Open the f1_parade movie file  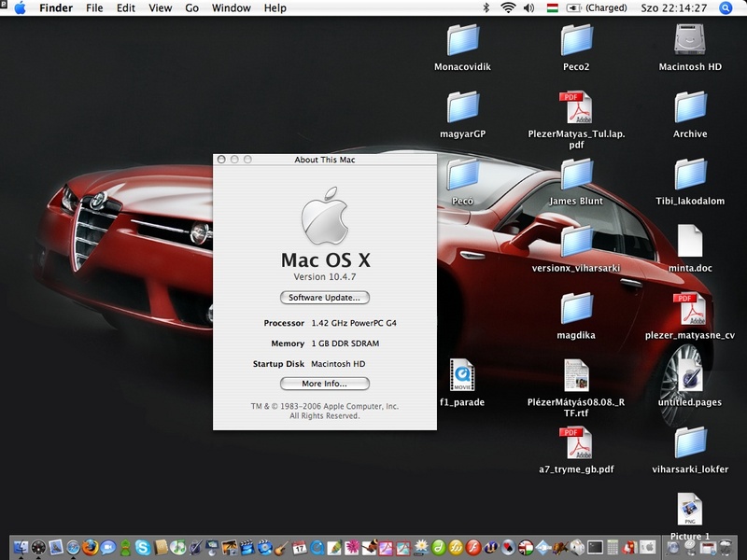(461, 376)
